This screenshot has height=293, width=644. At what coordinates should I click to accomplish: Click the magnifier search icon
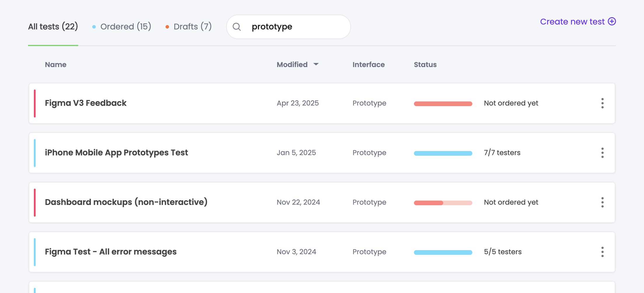[x=237, y=27]
